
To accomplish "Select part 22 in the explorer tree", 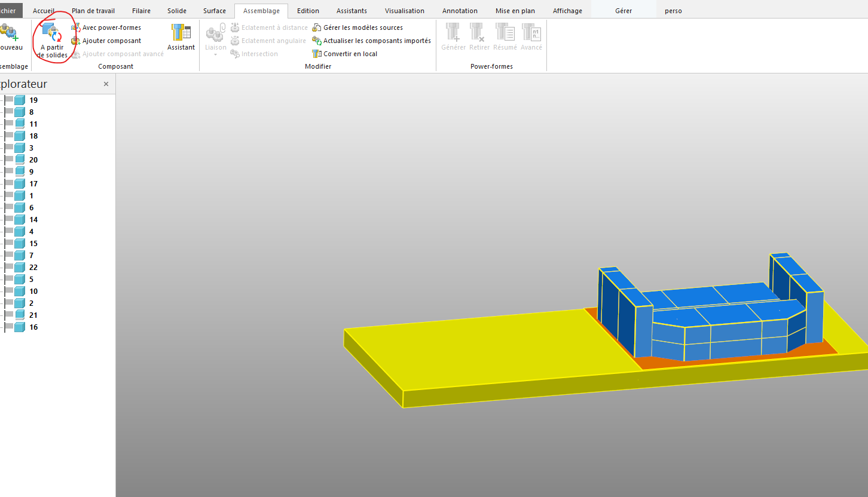I will click(33, 267).
